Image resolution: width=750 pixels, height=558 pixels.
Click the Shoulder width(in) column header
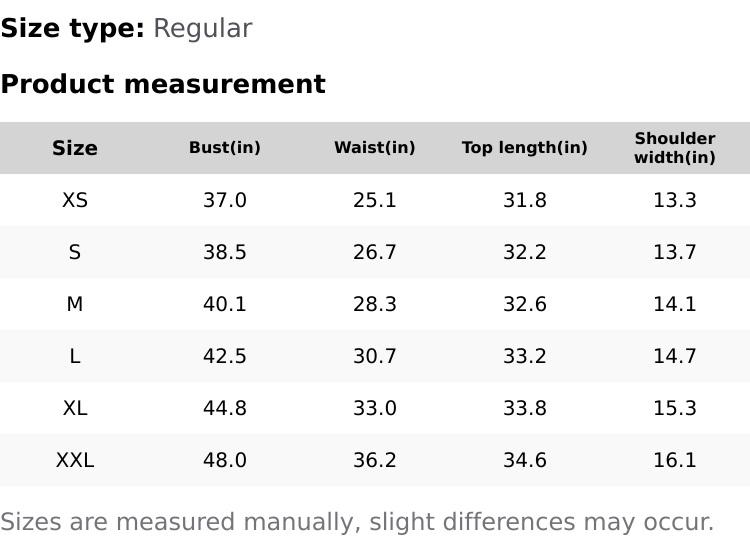click(675, 148)
